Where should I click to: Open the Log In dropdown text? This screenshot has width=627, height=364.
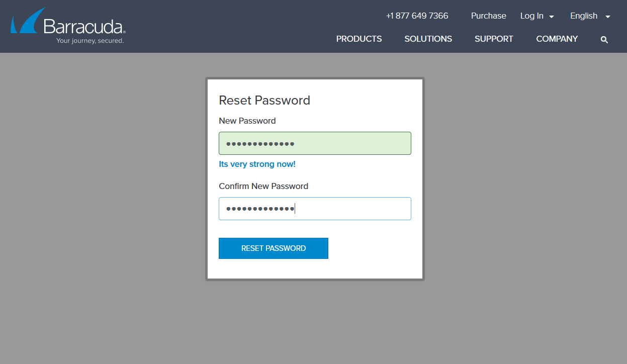click(531, 16)
